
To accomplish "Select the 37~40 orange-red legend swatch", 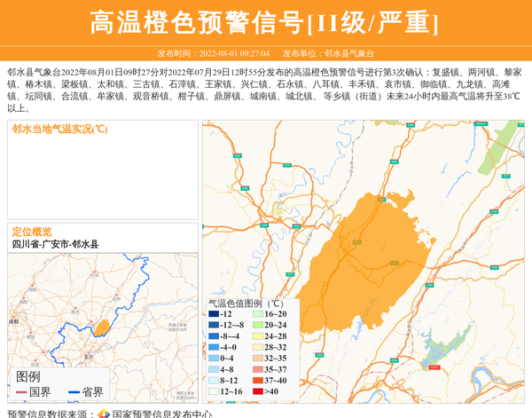I will click(x=258, y=380).
